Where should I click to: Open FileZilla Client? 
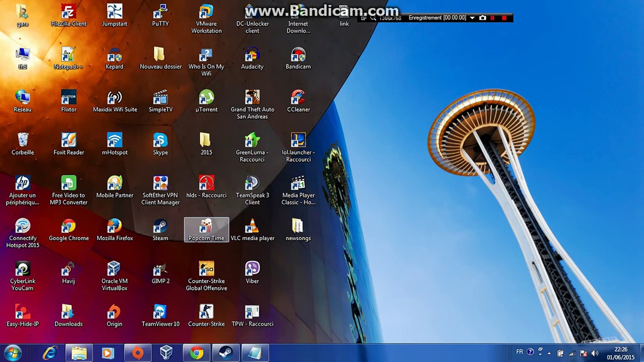point(68,15)
